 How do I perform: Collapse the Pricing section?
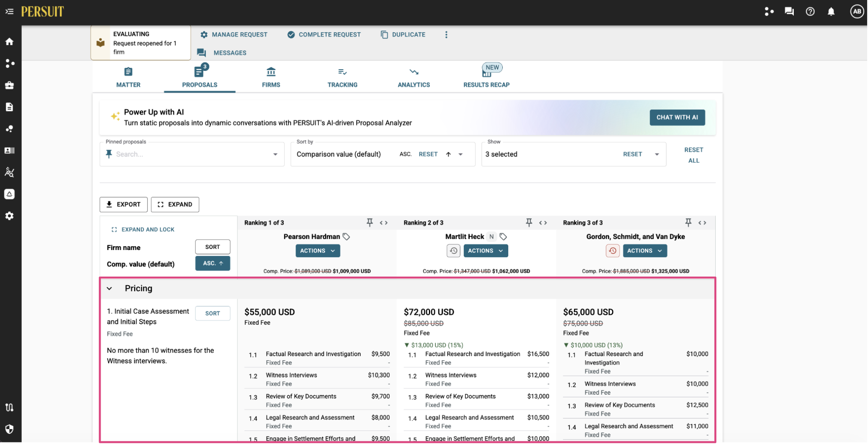click(109, 289)
